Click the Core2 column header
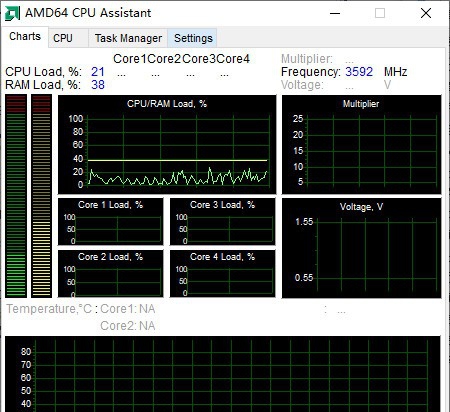This screenshot has width=450, height=412. pos(164,59)
